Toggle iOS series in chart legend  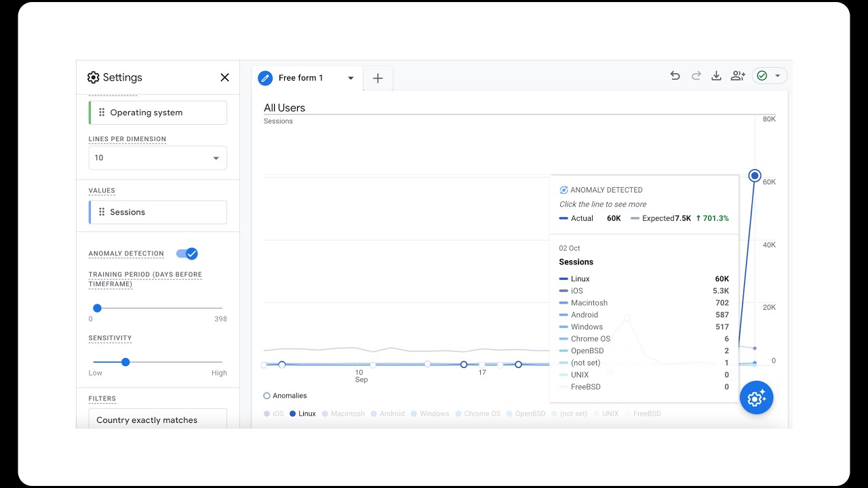273,413
